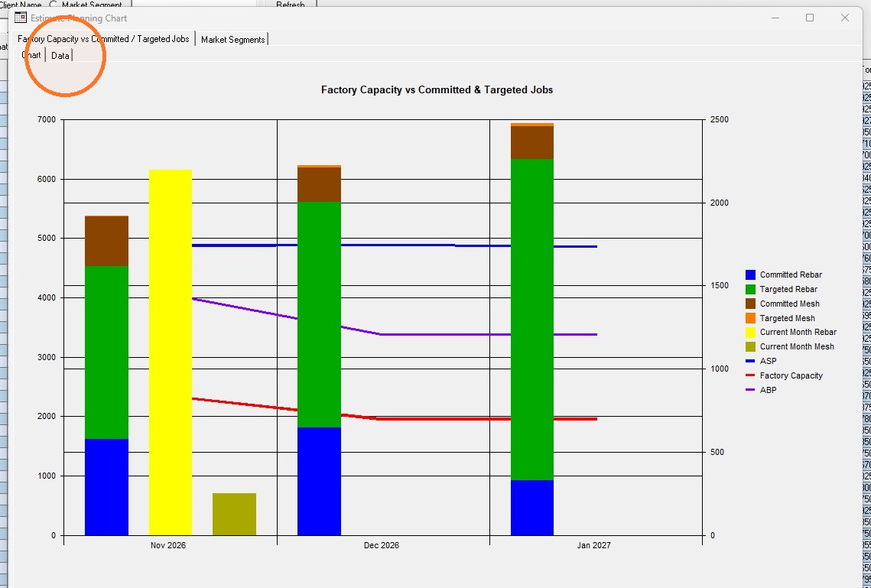Select Factory Capacity vs Committed / Targeted Jobs tab
The image size is (871, 588).
point(103,39)
